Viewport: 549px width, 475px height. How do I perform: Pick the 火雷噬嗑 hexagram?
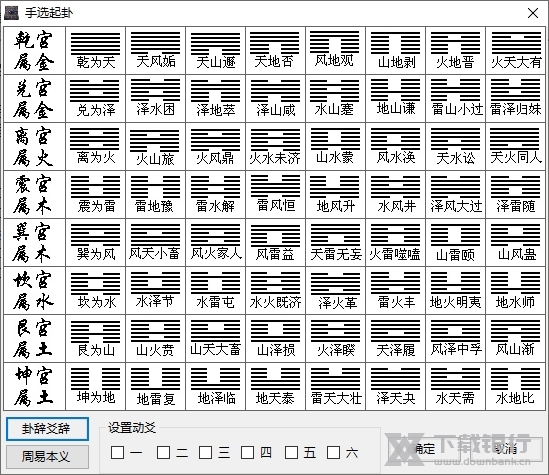click(395, 243)
